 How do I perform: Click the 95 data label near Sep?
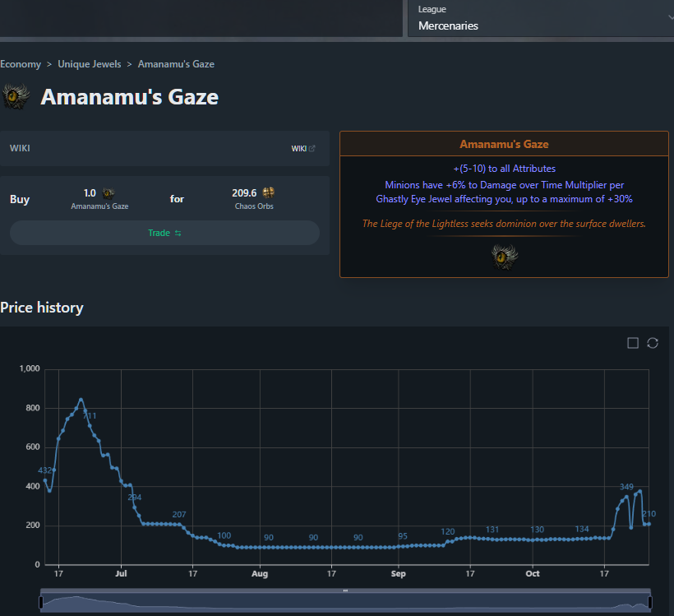pyautogui.click(x=402, y=536)
